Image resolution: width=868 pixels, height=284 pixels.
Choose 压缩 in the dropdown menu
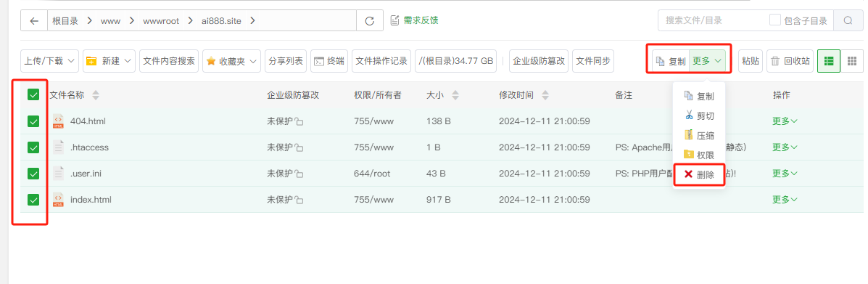699,135
